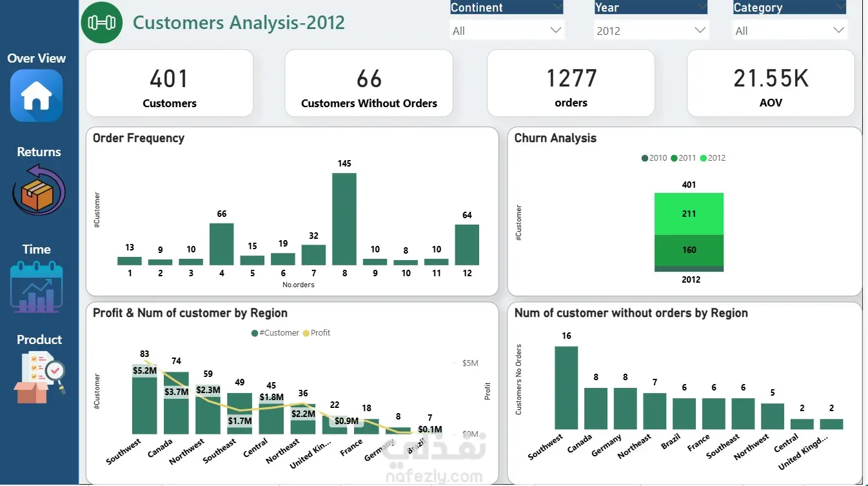Select the 66 Customers Without Orders card
Screen dimensions: 868x486
369,84
